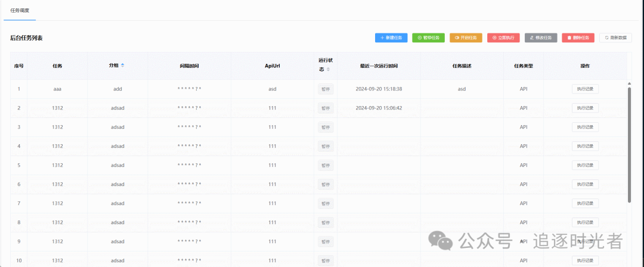
Task: View 执行记录 for row 5
Action: (585, 165)
